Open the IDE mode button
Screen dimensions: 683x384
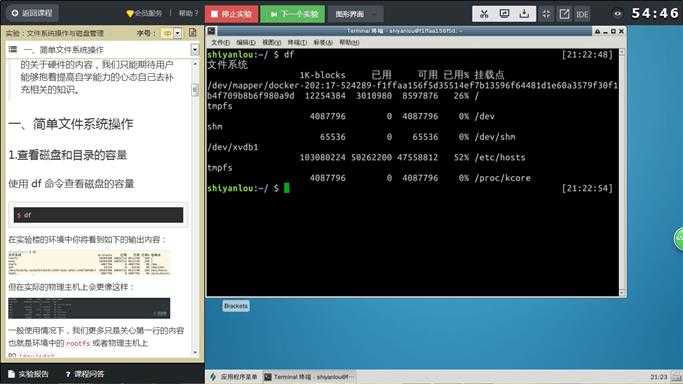[x=582, y=14]
